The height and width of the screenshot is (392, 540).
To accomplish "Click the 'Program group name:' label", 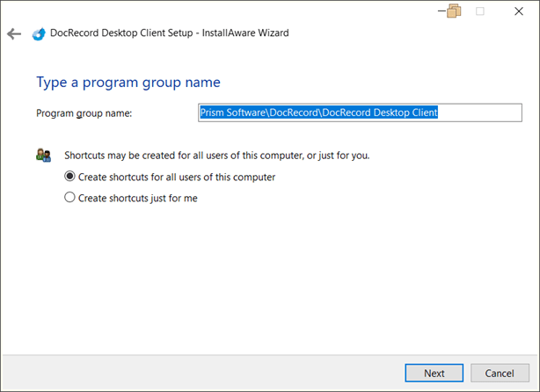I will (x=84, y=113).
